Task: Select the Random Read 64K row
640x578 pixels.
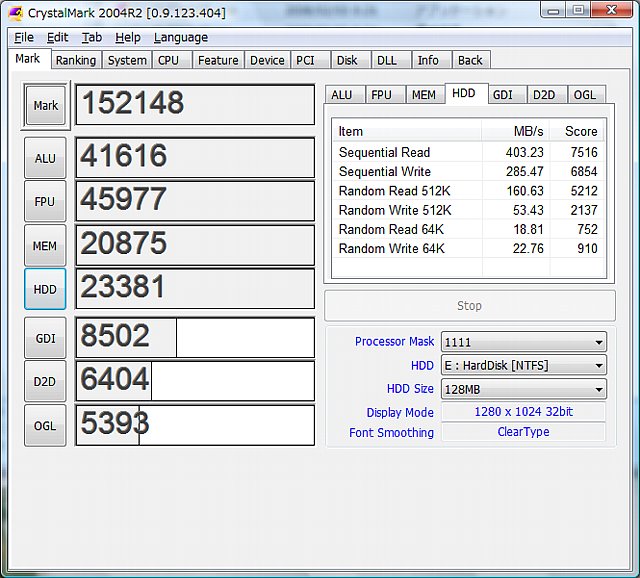Action: click(x=468, y=229)
